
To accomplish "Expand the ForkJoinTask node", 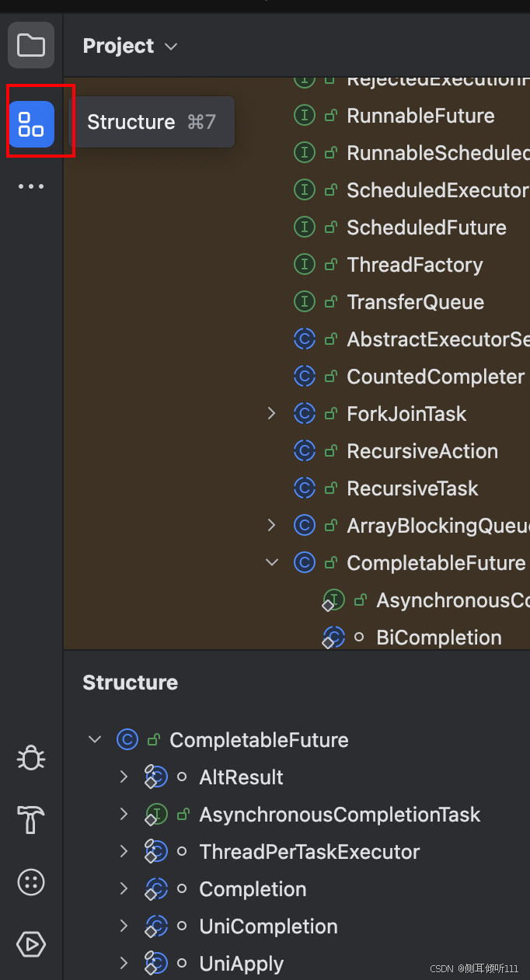I will tap(271, 414).
